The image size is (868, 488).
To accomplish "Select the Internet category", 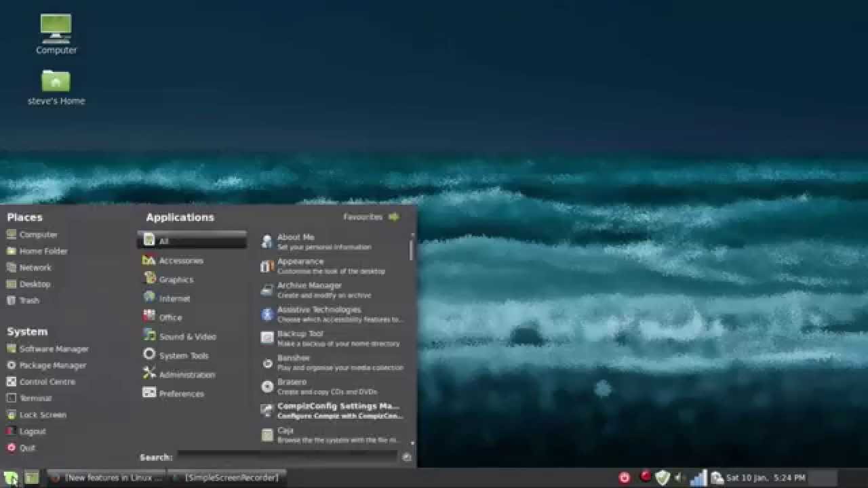I will point(193,298).
